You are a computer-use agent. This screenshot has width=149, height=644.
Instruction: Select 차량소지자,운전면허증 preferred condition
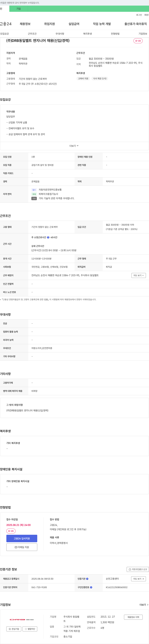(x=42, y=348)
